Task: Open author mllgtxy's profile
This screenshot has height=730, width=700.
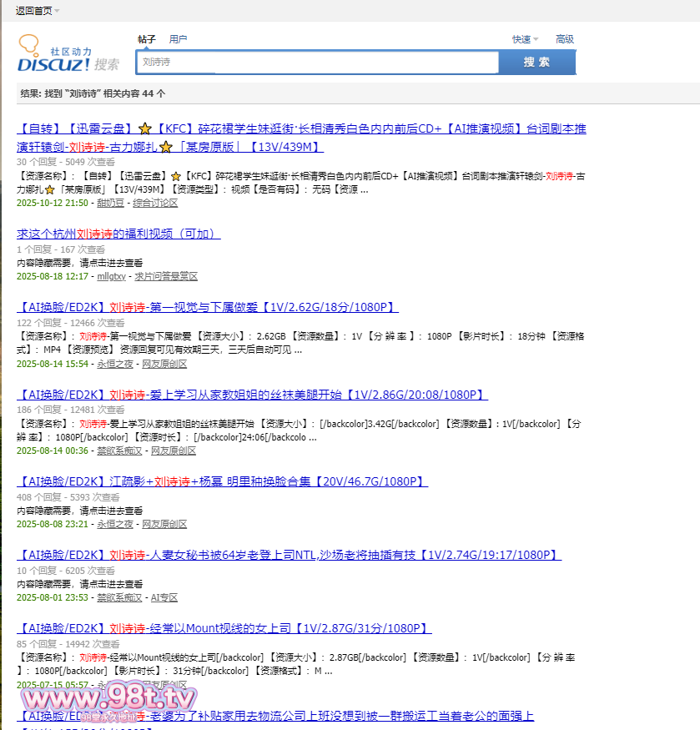Action: [x=111, y=276]
